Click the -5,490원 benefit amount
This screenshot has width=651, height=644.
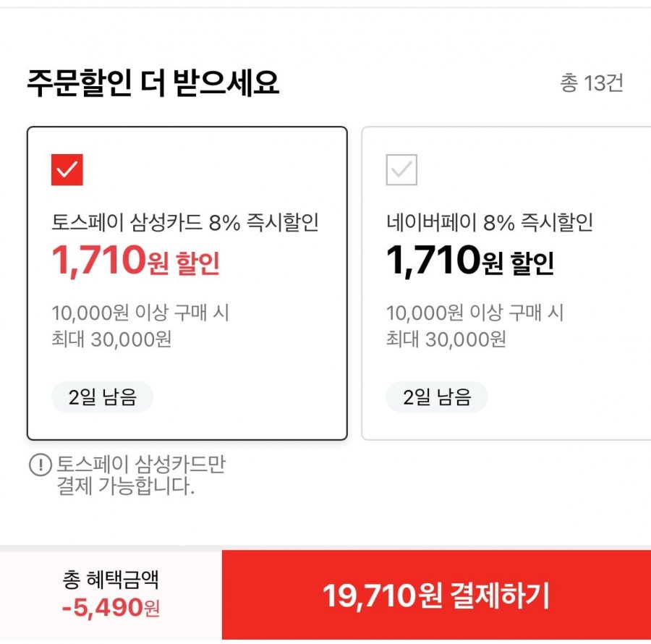(111, 608)
